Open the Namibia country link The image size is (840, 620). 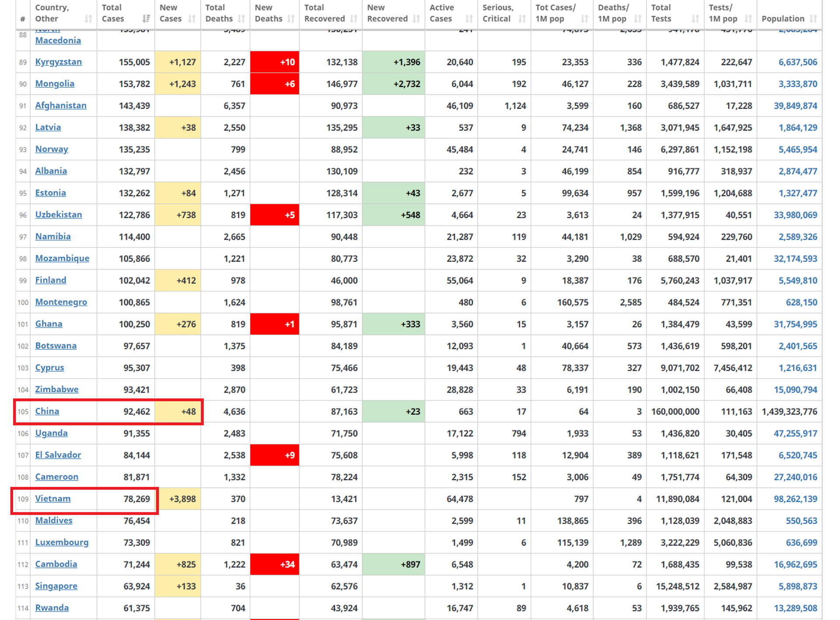[53, 237]
